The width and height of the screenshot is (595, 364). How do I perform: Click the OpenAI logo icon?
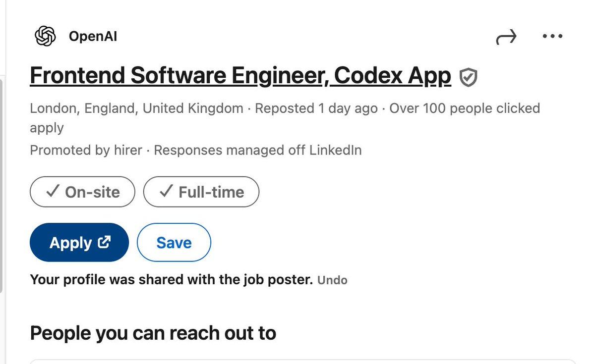(x=45, y=36)
